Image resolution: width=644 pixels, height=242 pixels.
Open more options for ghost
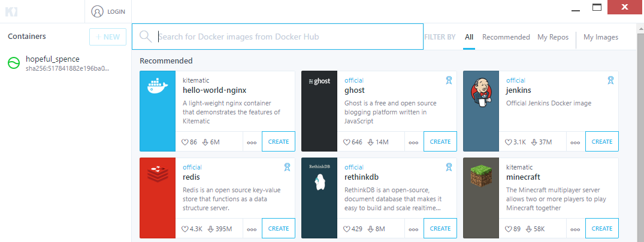413,142
